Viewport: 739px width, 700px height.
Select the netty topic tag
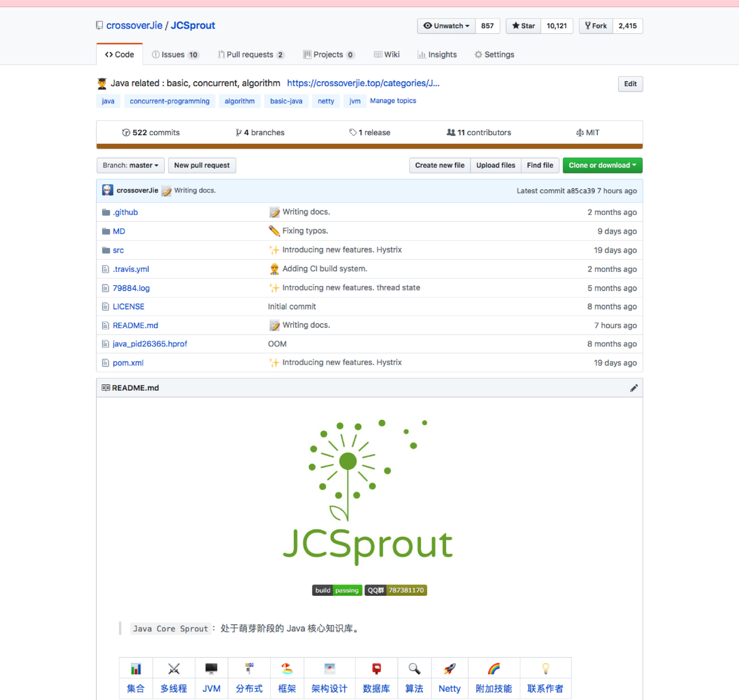click(326, 101)
